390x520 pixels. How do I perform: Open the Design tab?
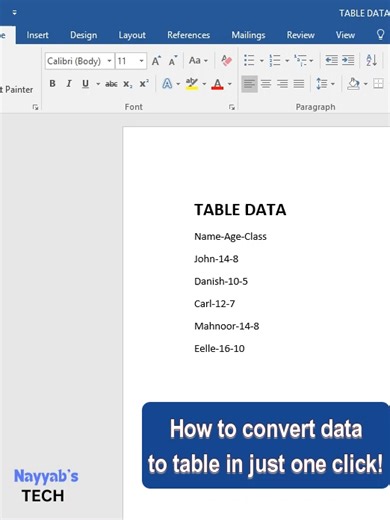(x=83, y=35)
